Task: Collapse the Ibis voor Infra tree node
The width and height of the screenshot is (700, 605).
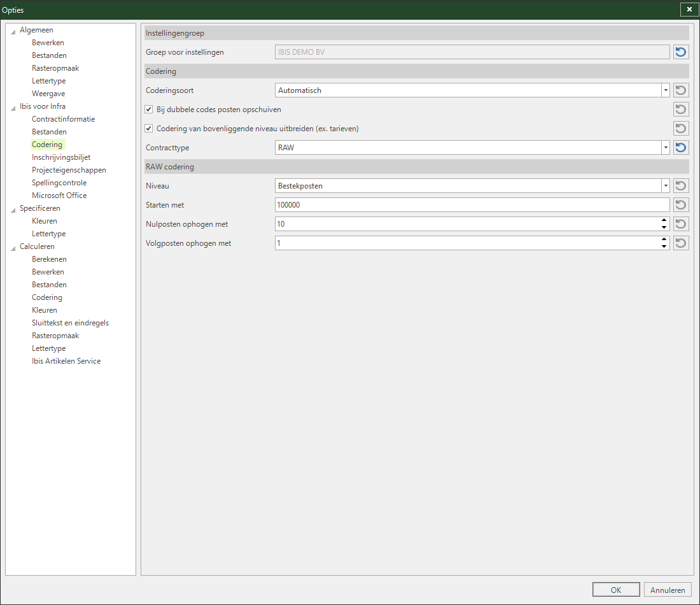Action: click(x=13, y=107)
